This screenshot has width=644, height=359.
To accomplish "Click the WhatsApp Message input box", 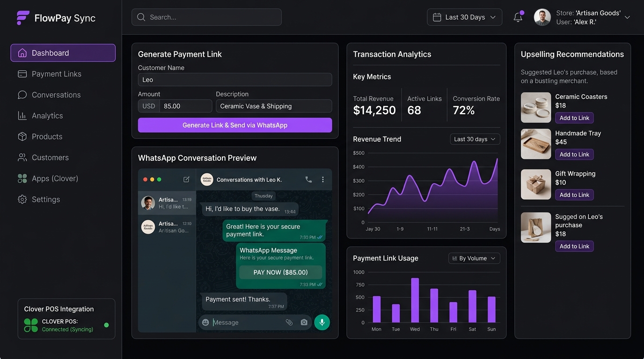I will [255, 322].
